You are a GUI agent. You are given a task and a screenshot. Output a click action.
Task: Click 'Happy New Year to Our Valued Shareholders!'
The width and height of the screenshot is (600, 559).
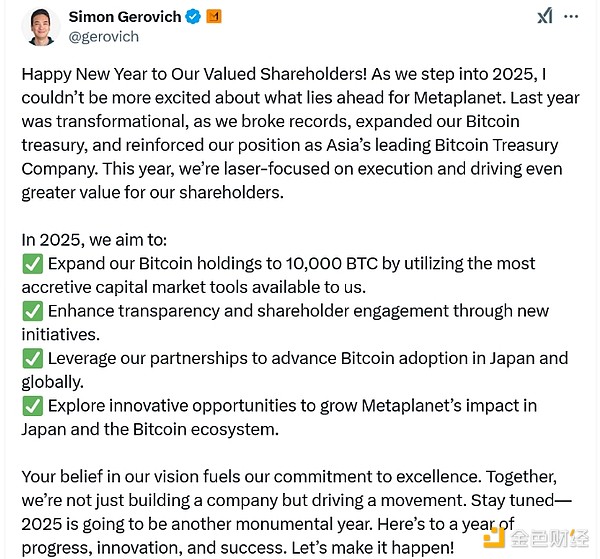[194, 74]
